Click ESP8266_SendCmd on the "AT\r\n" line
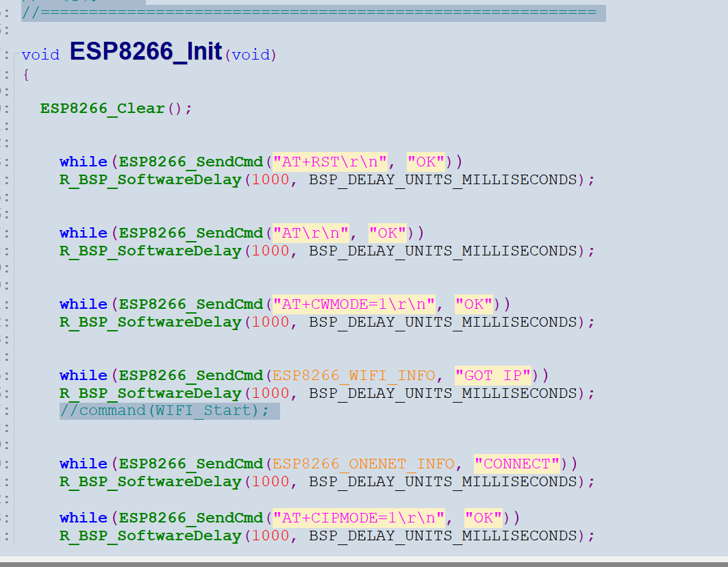The height and width of the screenshot is (567, 728). click(191, 233)
